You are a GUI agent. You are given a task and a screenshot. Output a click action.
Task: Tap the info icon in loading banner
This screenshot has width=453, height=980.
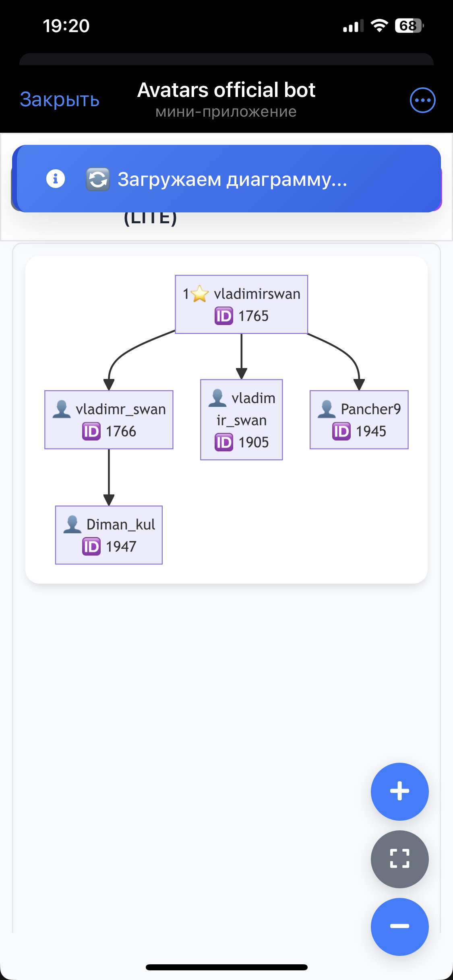(x=56, y=178)
